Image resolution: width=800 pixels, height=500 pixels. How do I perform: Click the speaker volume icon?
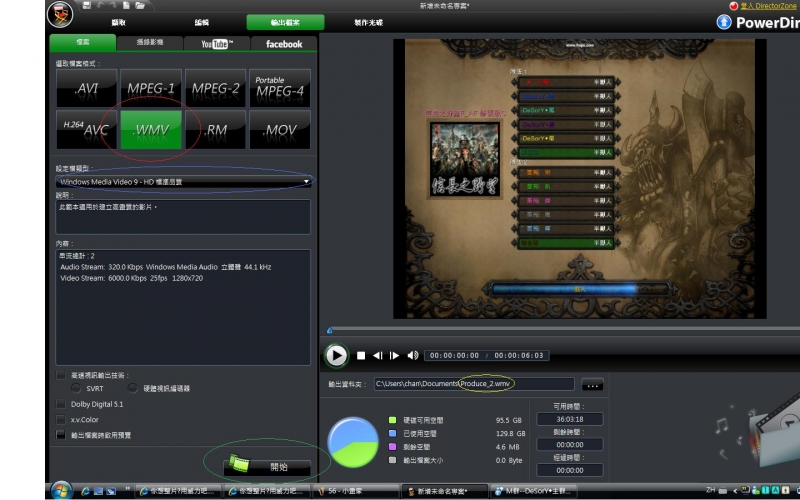click(x=413, y=356)
